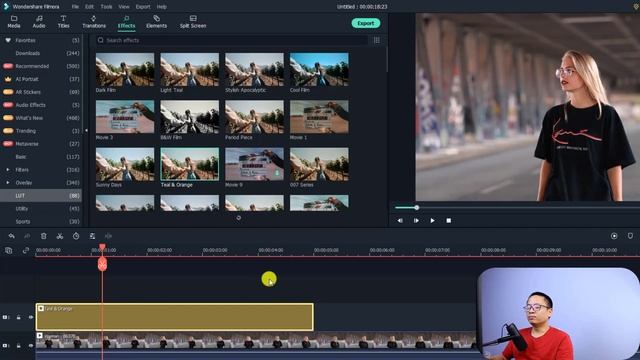Viewport: 640px width, 360px height.
Task: Click the Delete trash icon
Action: 43,236
